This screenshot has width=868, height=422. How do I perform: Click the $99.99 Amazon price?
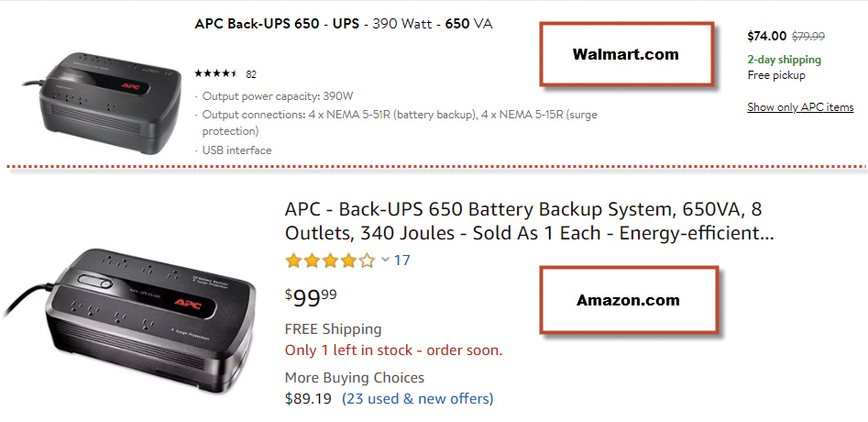pyautogui.click(x=311, y=295)
